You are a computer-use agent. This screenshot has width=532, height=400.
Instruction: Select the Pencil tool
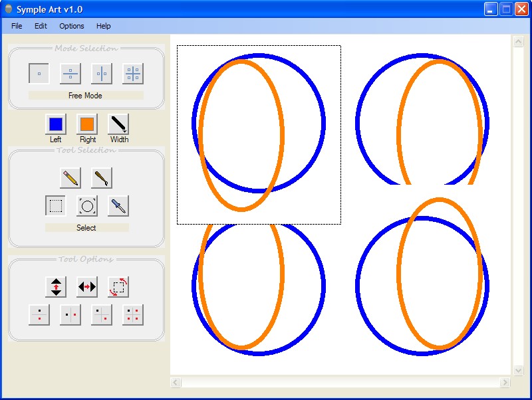tap(70, 177)
